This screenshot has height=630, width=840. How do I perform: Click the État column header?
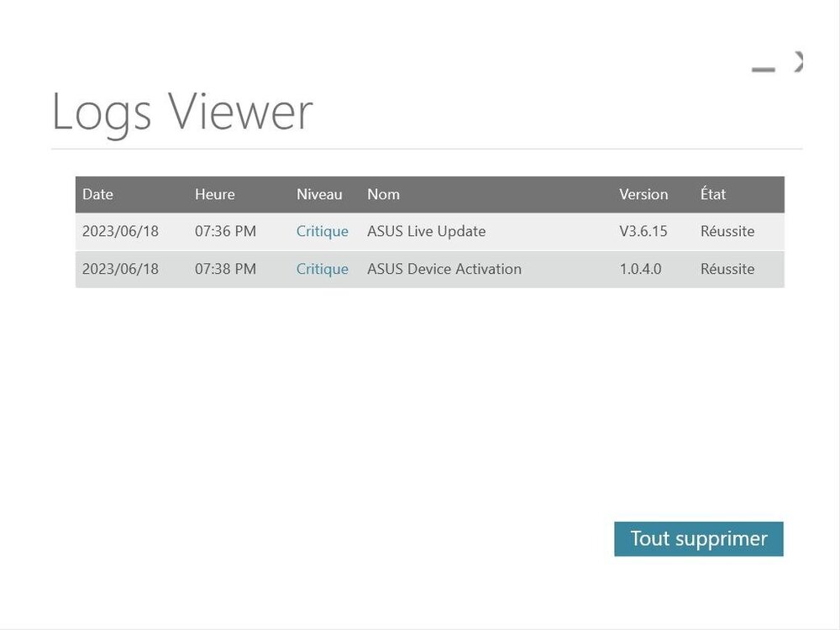pyautogui.click(x=712, y=194)
